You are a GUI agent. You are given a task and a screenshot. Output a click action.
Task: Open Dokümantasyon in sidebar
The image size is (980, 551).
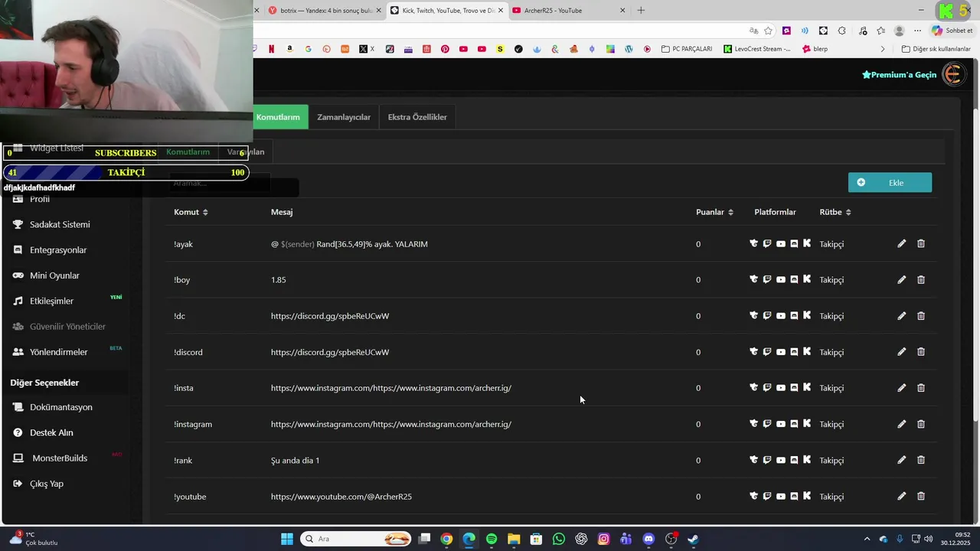pos(60,407)
